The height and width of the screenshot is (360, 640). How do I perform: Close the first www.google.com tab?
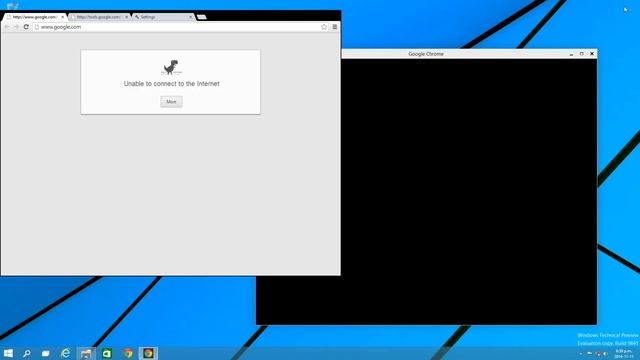click(62, 17)
